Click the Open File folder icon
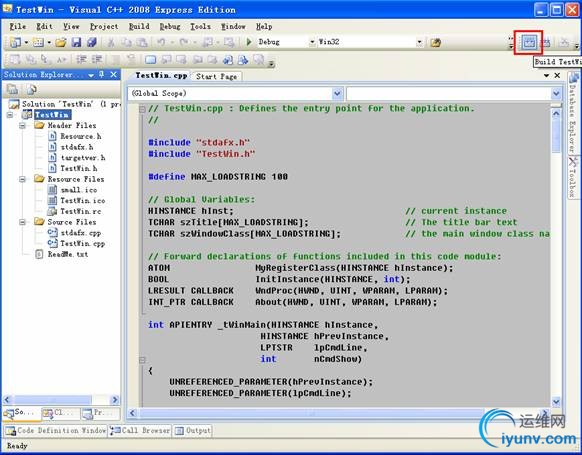This screenshot has width=582, height=455. [61, 42]
